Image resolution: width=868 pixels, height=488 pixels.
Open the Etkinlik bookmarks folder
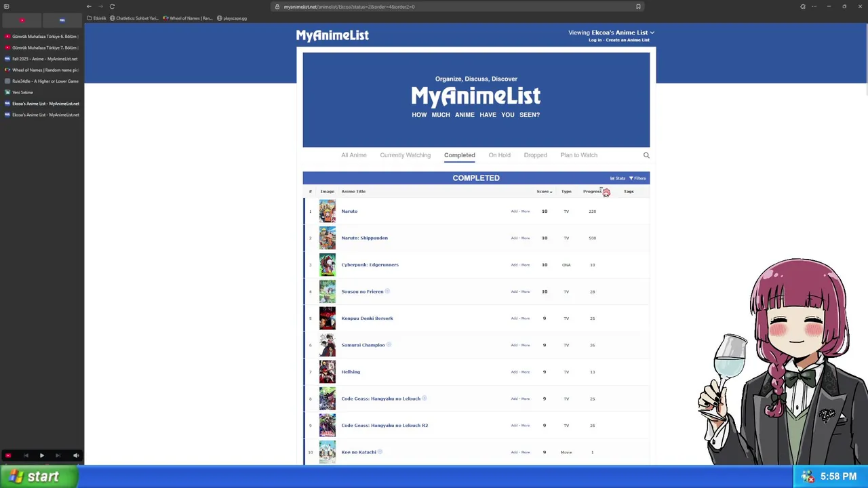coord(97,18)
